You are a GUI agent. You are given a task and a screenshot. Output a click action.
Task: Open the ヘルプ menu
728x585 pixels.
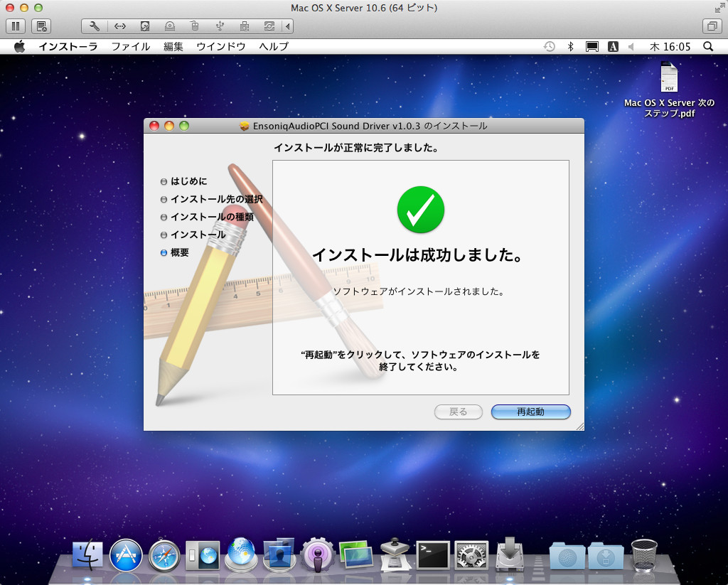pos(274,46)
